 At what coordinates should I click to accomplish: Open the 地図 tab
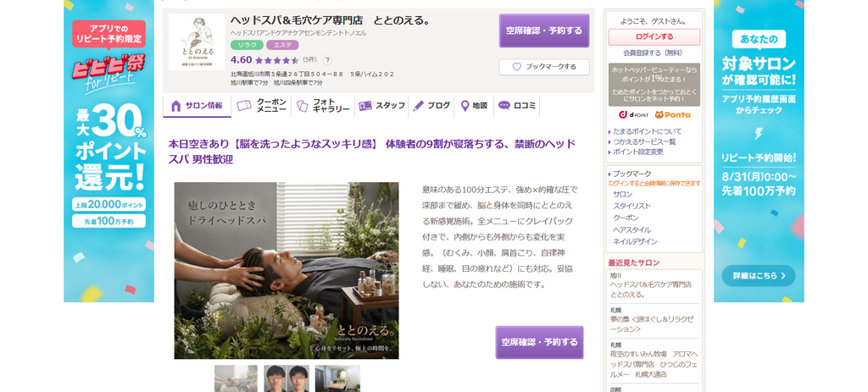click(474, 106)
